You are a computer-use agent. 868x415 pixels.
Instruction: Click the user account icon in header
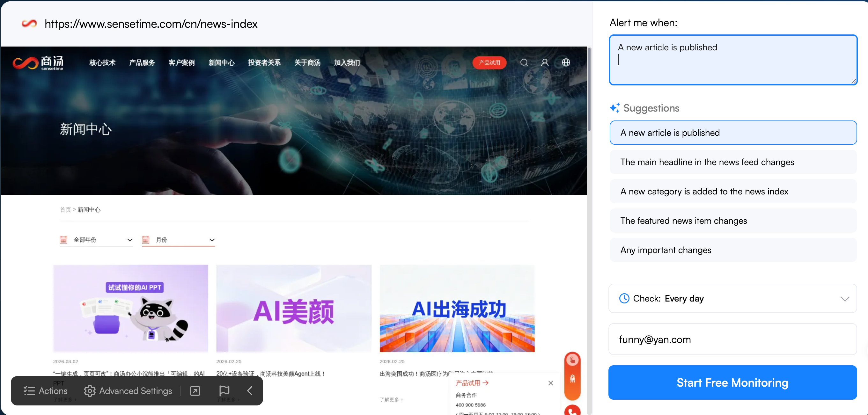click(545, 62)
